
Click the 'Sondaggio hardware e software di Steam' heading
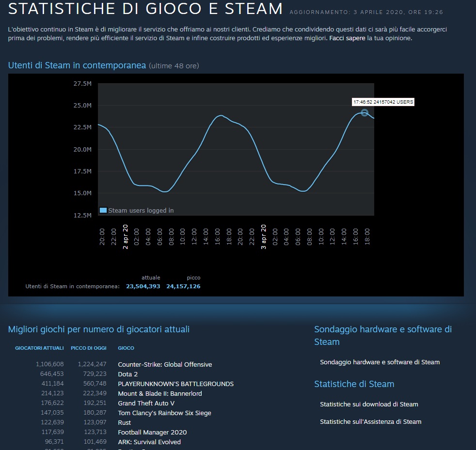383,336
